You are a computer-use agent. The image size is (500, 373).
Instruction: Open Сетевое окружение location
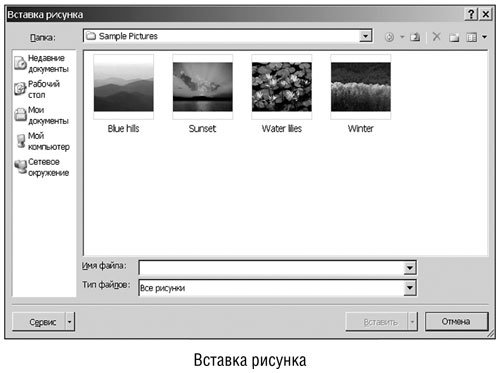point(42,167)
